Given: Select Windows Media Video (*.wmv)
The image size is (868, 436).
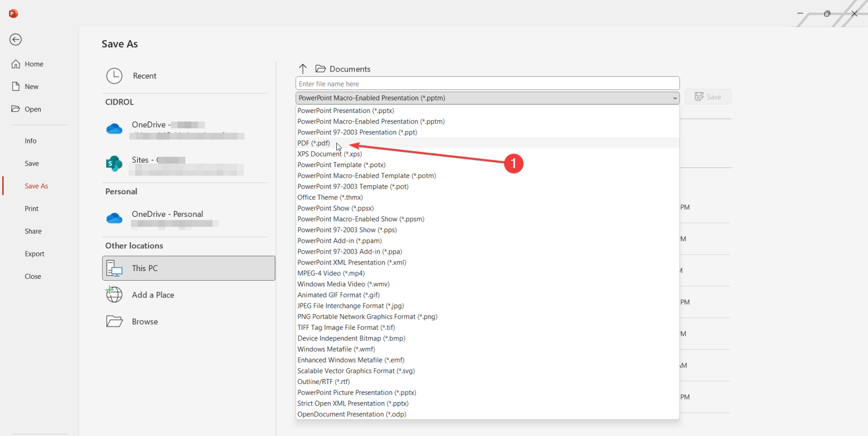Looking at the screenshot, I should coord(487,284).
